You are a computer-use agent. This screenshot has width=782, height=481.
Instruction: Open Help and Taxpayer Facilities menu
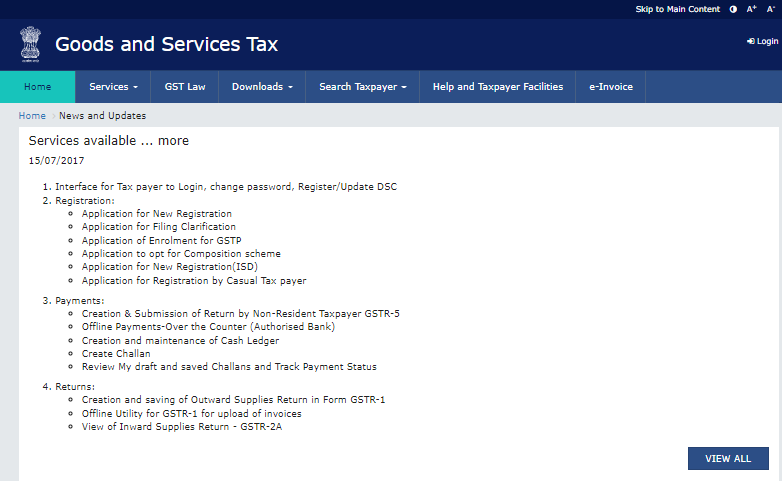497,87
